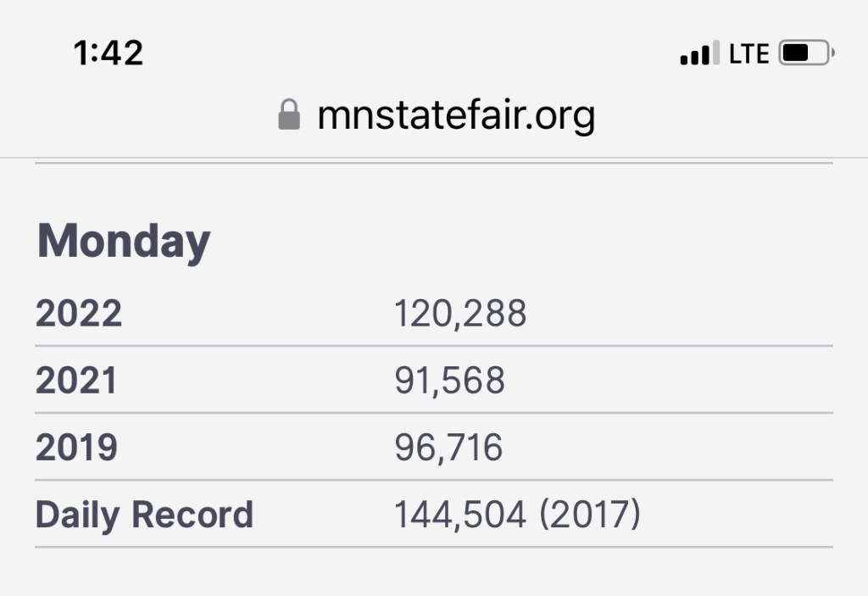Tap the battery icon in status bar
This screenshot has height=596, width=868.
click(806, 54)
